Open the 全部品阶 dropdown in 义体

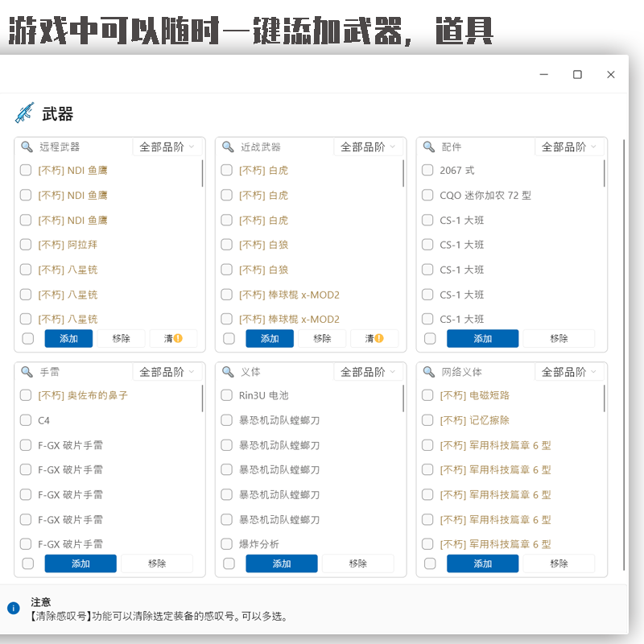pyautogui.click(x=369, y=372)
